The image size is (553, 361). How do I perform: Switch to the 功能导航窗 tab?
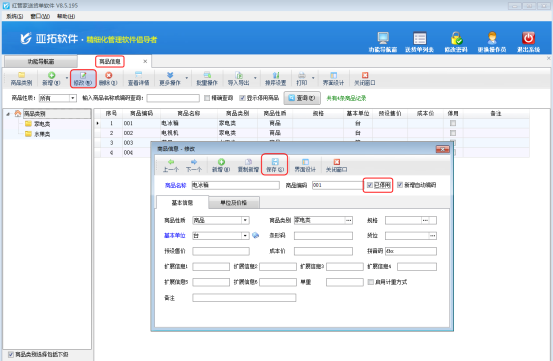pyautogui.click(x=41, y=61)
